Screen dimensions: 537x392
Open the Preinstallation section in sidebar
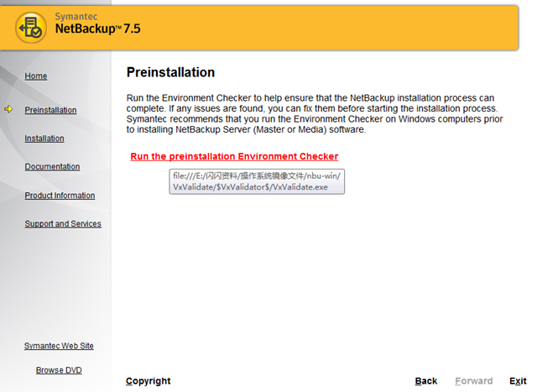50,110
